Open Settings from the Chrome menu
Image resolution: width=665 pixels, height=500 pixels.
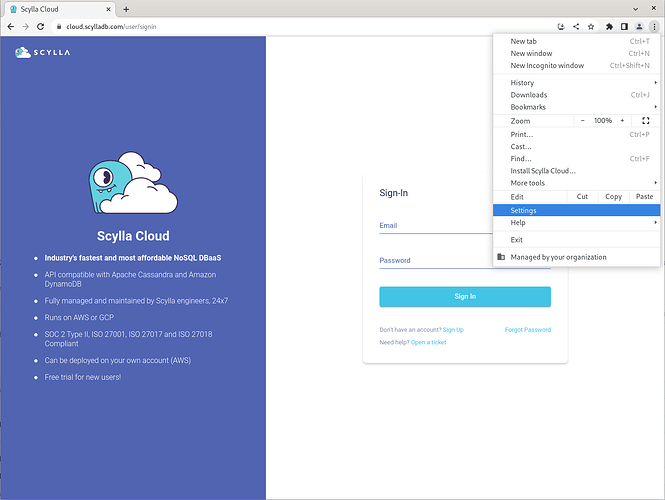[x=576, y=210]
